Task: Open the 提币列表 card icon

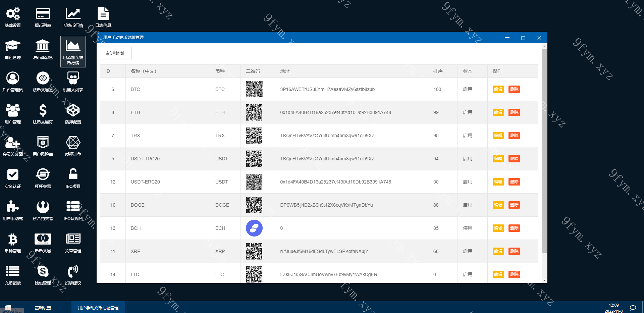Action: 43,14
